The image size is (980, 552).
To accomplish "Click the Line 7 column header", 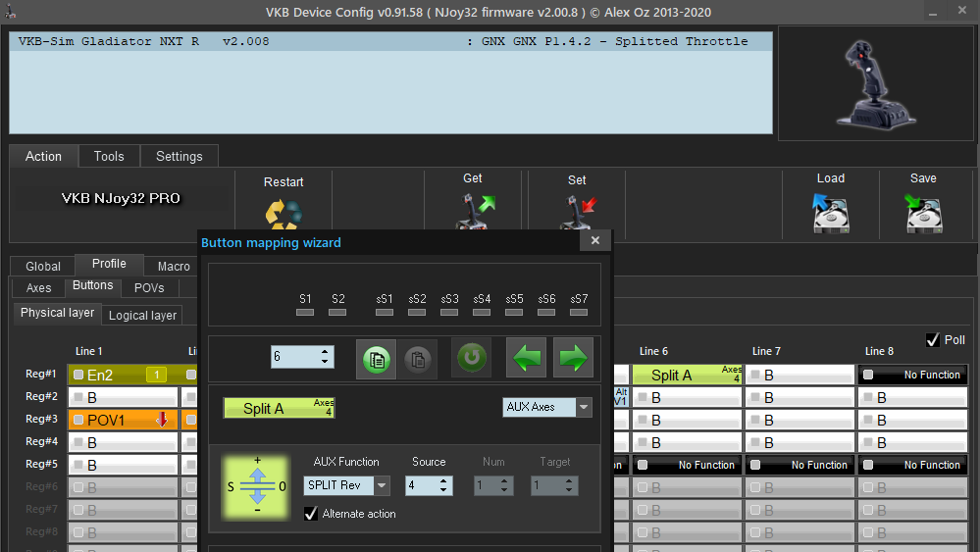I will point(766,351).
